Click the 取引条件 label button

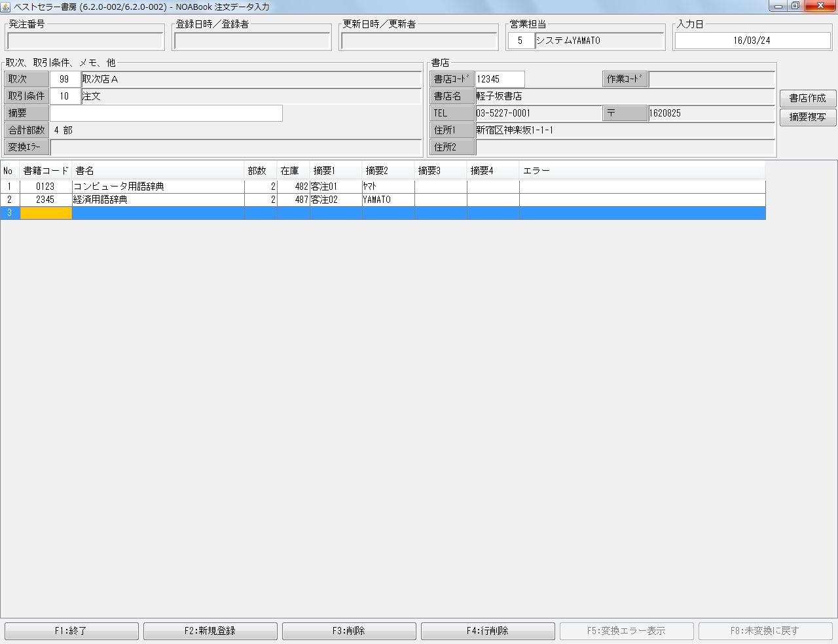(26, 96)
